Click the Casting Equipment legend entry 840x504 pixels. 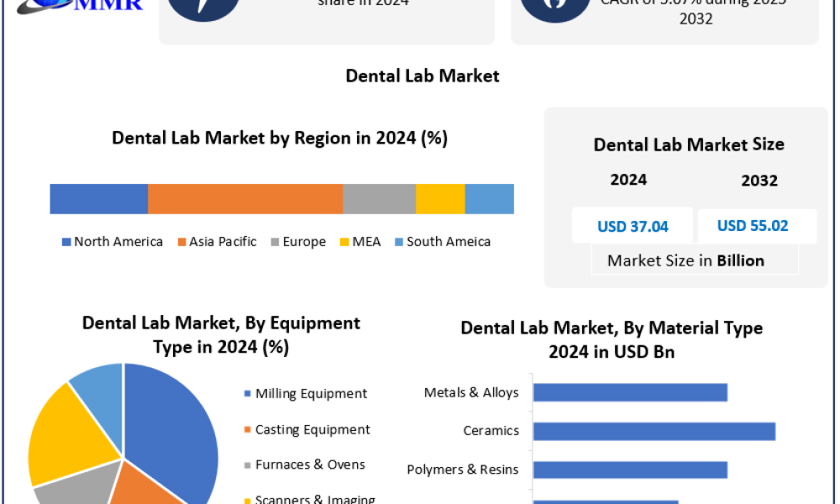307,429
